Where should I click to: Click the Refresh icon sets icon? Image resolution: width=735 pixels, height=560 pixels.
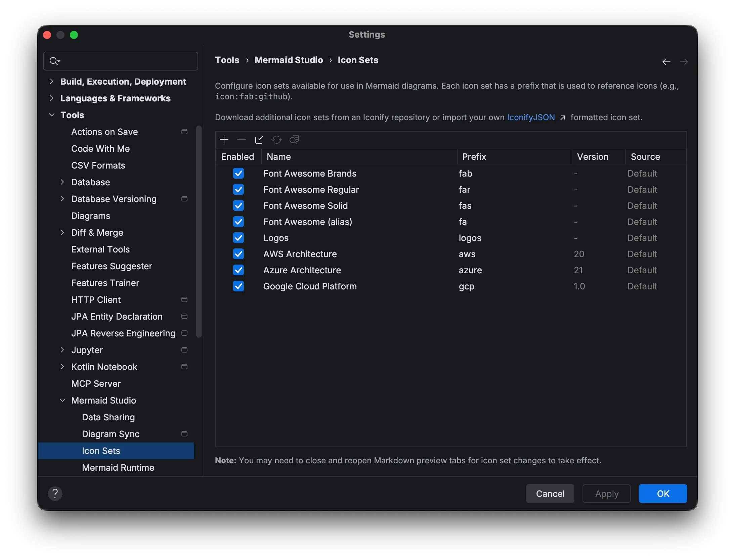(277, 139)
